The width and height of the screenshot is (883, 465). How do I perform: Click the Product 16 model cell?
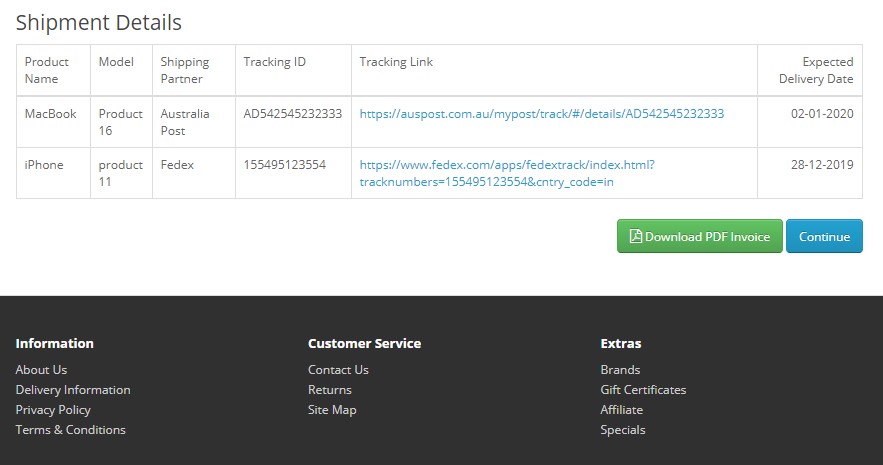(121, 122)
